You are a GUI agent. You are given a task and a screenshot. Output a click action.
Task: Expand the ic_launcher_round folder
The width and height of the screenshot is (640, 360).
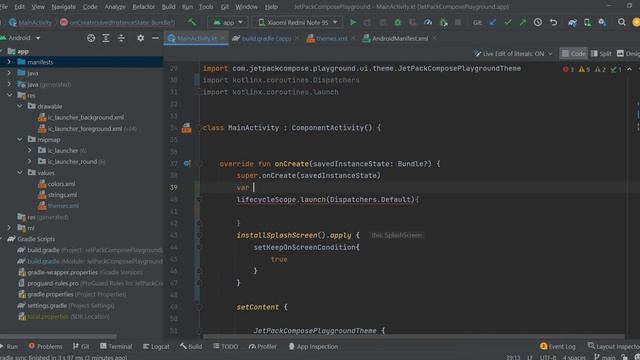pyautogui.click(x=30, y=162)
